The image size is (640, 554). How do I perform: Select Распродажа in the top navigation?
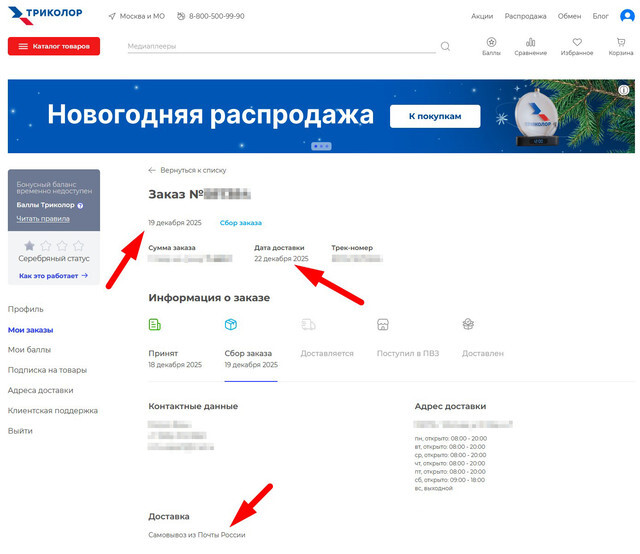point(525,16)
